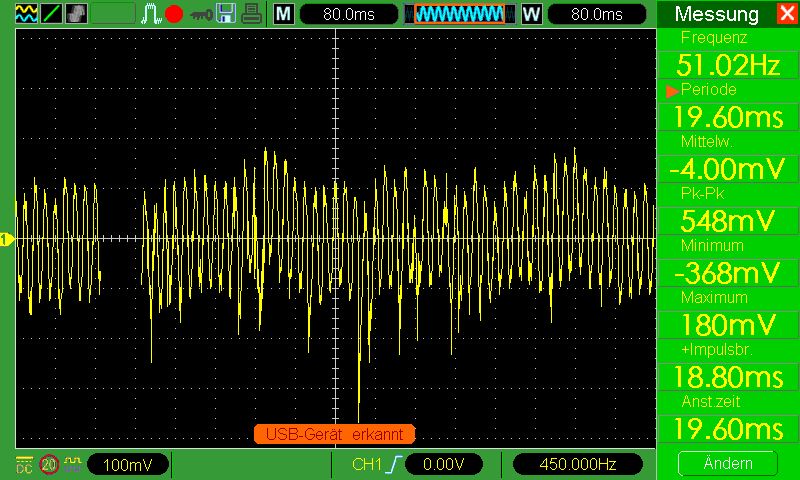Click the green diagonal line icon

pyautogui.click(x=52, y=14)
